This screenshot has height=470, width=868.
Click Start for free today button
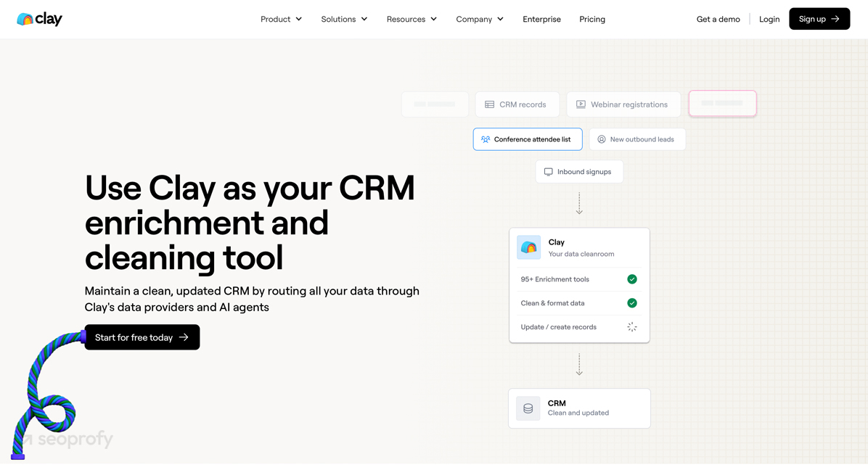[x=142, y=337]
